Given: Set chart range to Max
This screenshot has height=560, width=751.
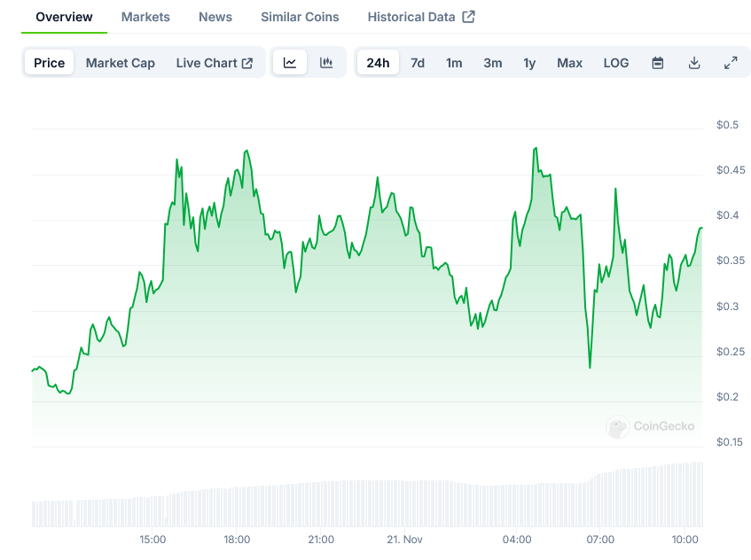Looking at the screenshot, I should click(x=570, y=63).
